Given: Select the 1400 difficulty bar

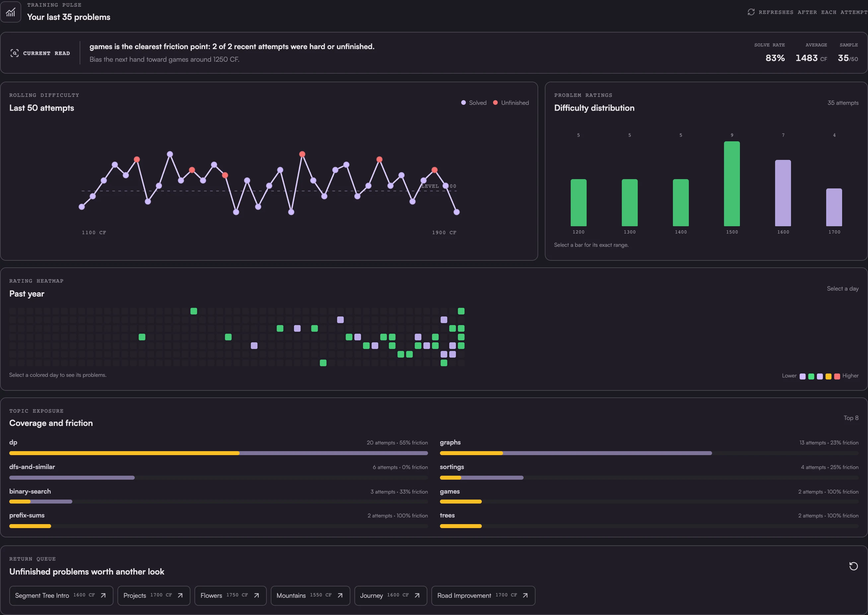Looking at the screenshot, I should coord(681,203).
